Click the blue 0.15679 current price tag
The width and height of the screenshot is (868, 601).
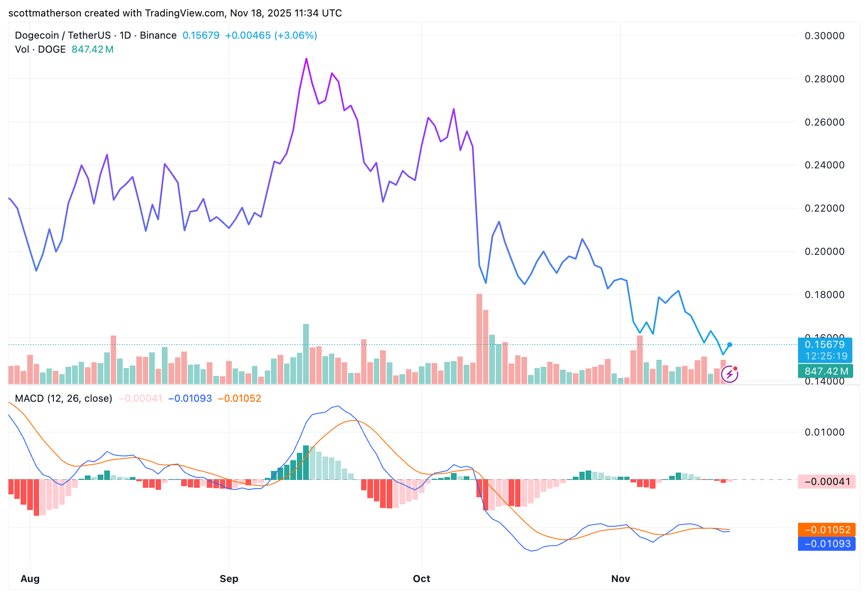pyautogui.click(x=825, y=345)
